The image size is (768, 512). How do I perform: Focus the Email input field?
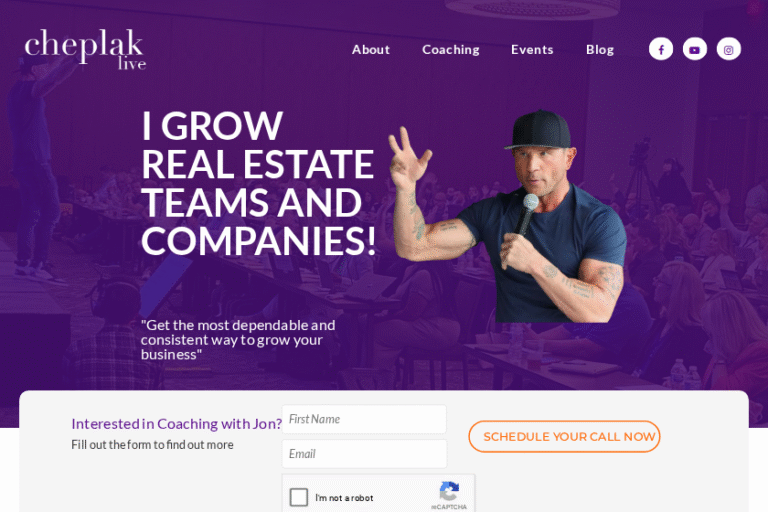click(364, 454)
